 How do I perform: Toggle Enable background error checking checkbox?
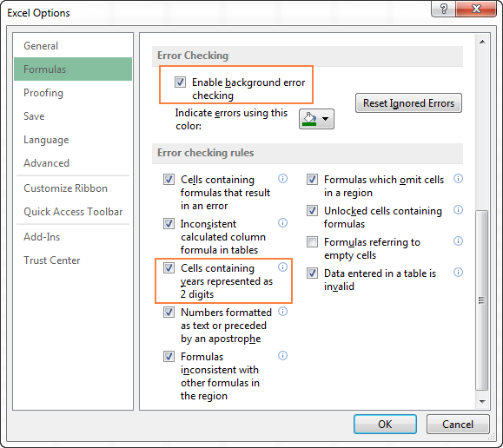click(180, 82)
